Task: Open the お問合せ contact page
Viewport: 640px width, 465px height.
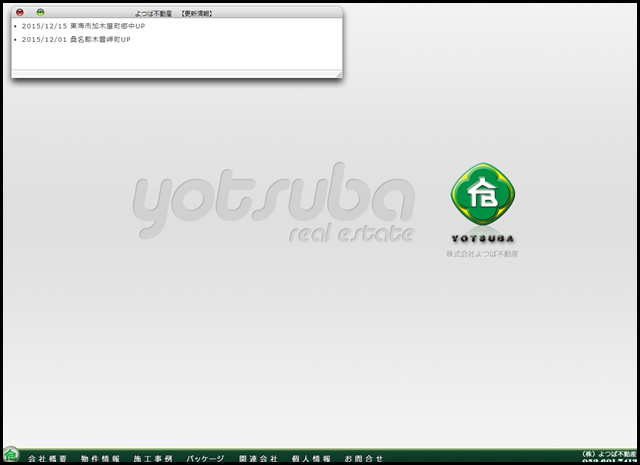Action: pos(363,458)
